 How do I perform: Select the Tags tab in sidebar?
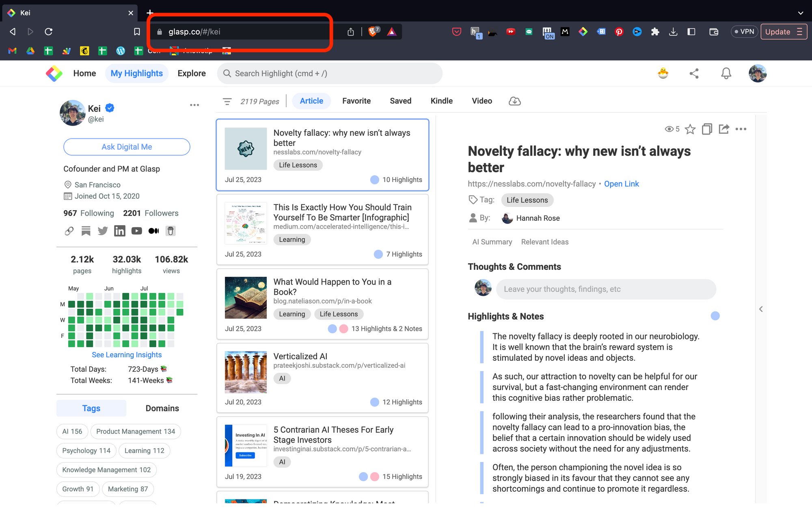91,408
